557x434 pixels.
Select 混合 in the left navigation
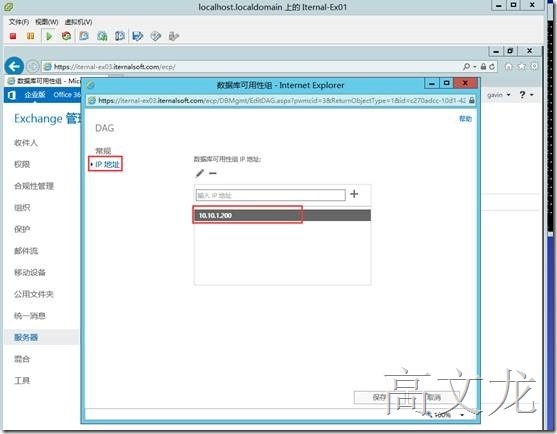point(22,359)
